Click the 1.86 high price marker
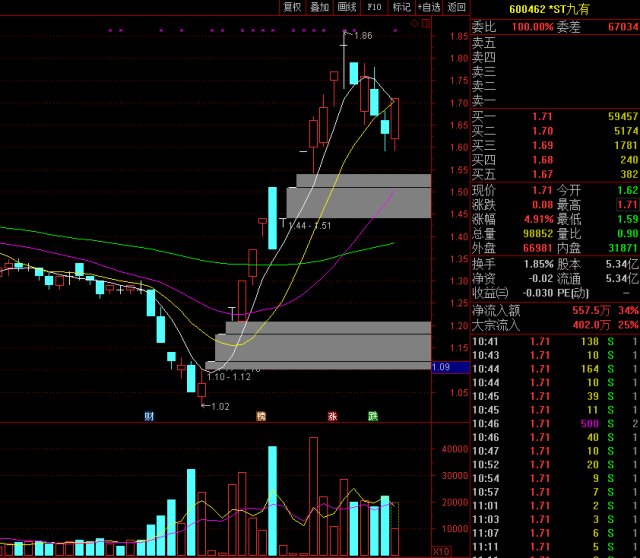The image size is (640, 558). [x=360, y=36]
